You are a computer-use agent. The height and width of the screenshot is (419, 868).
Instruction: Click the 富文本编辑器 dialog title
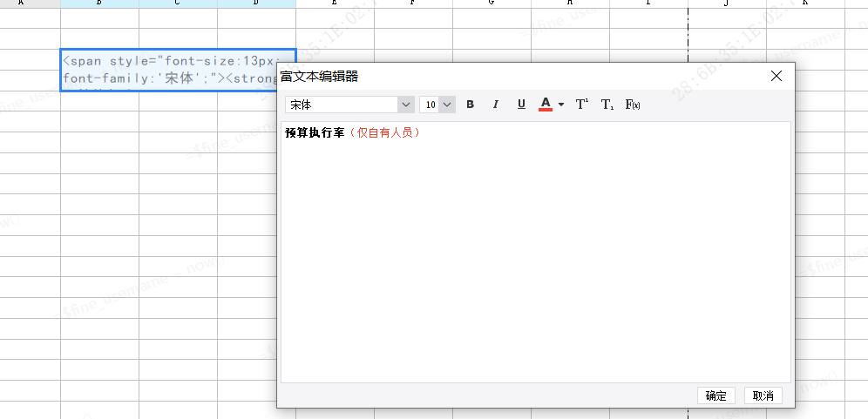point(319,77)
